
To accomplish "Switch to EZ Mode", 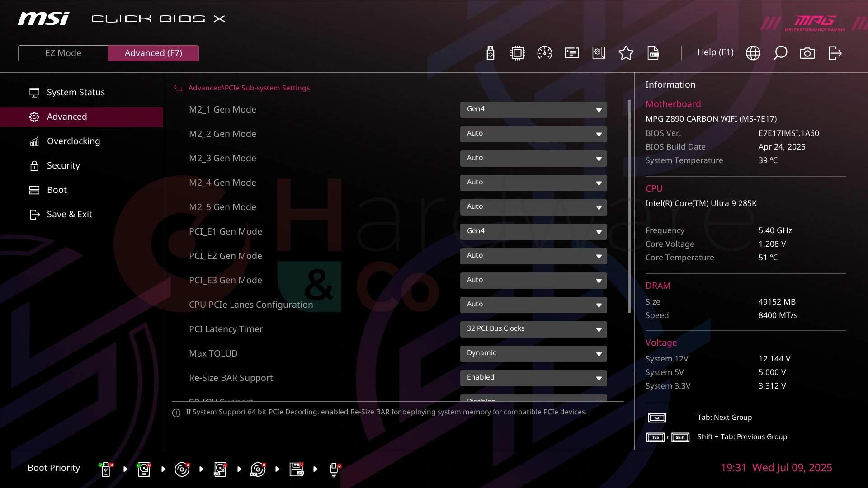I will click(63, 53).
